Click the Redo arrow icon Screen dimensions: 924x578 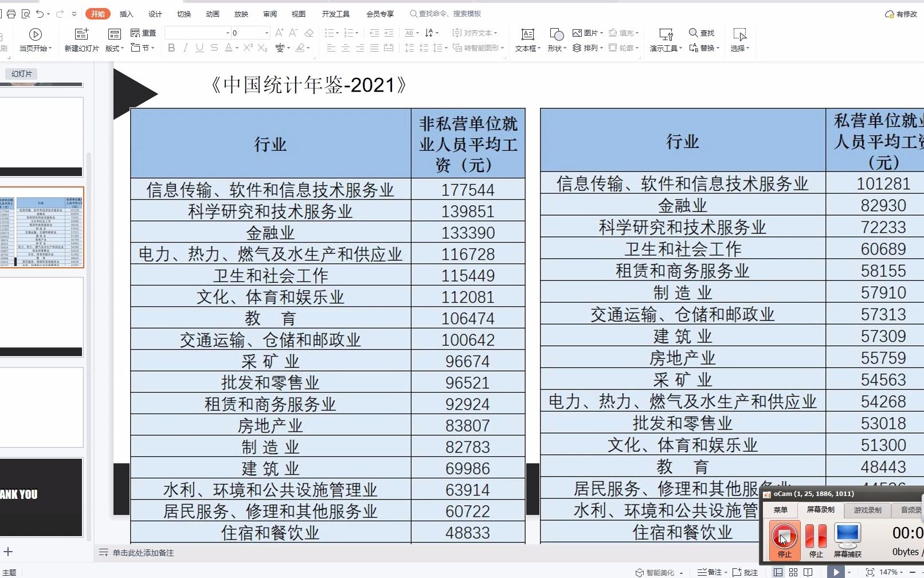(60, 14)
